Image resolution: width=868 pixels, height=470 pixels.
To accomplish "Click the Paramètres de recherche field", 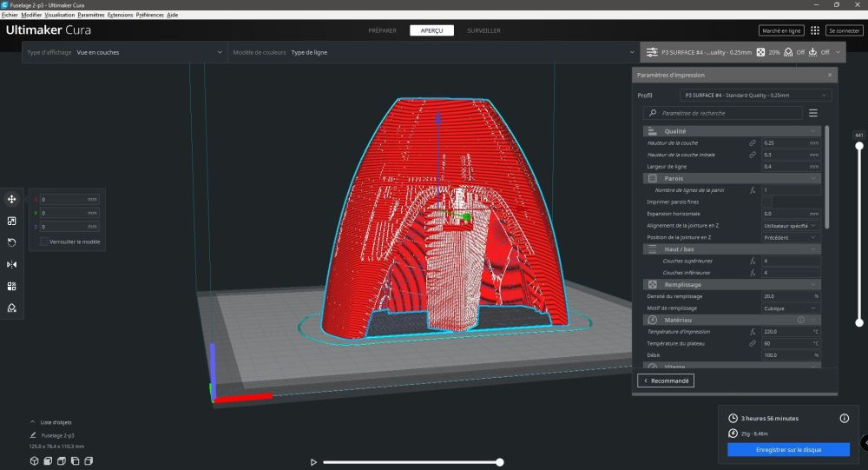I will click(722, 113).
